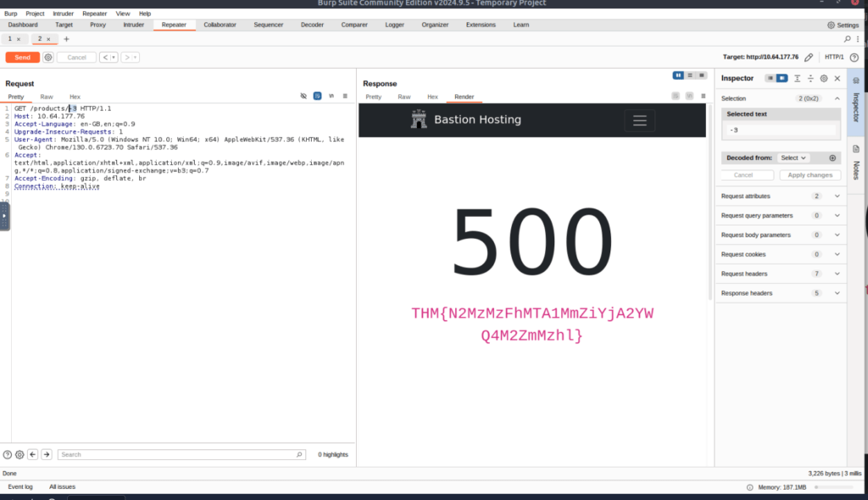Toggle show newline \n in Request editor

[331, 96]
